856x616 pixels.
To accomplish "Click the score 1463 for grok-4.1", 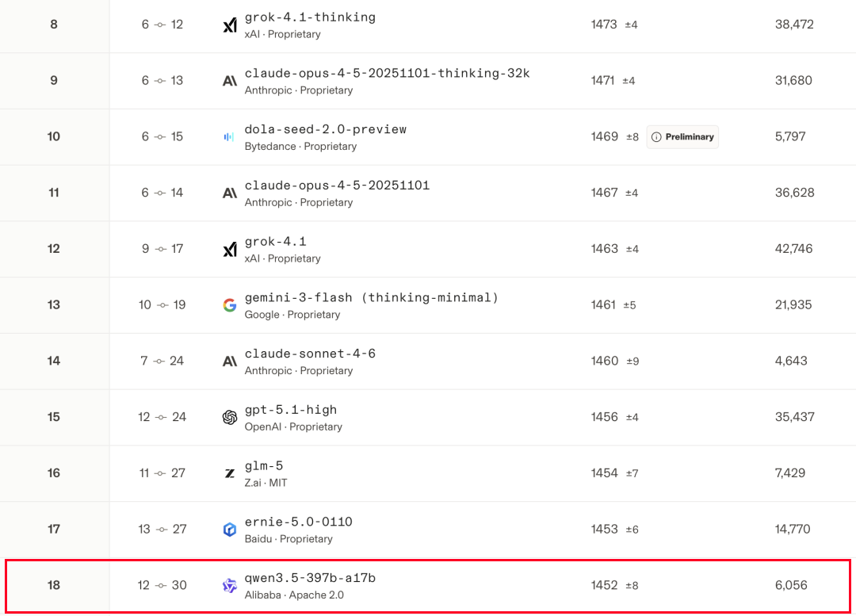I will [x=605, y=249].
